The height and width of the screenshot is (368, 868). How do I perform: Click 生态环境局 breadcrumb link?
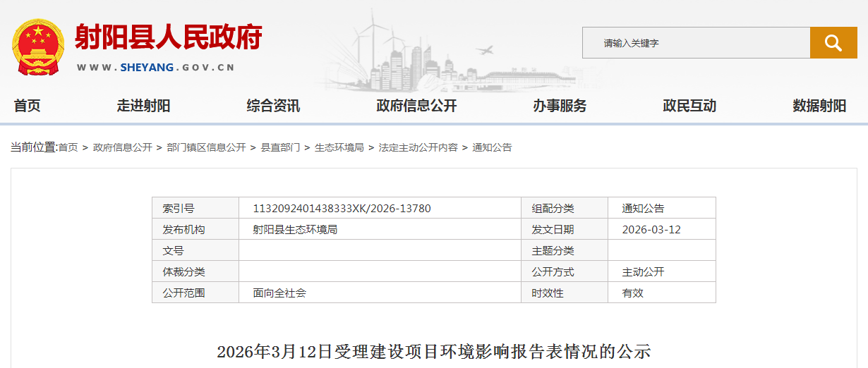[x=339, y=147]
